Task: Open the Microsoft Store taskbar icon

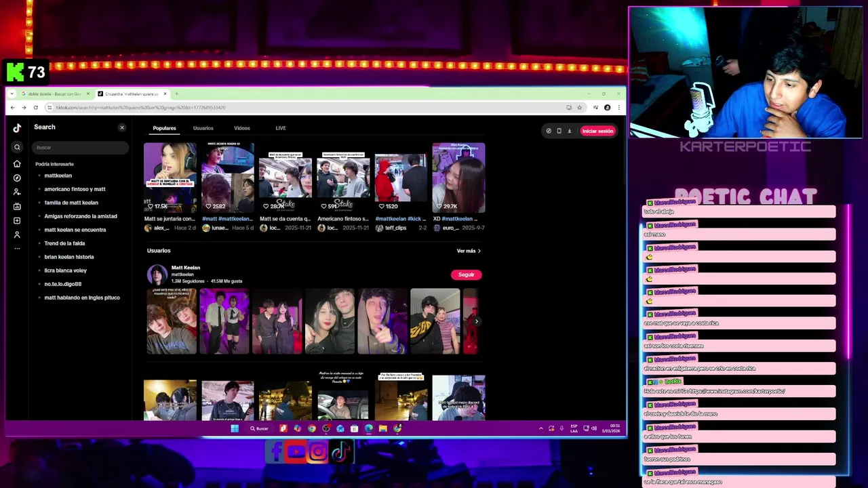Action: pyautogui.click(x=354, y=428)
